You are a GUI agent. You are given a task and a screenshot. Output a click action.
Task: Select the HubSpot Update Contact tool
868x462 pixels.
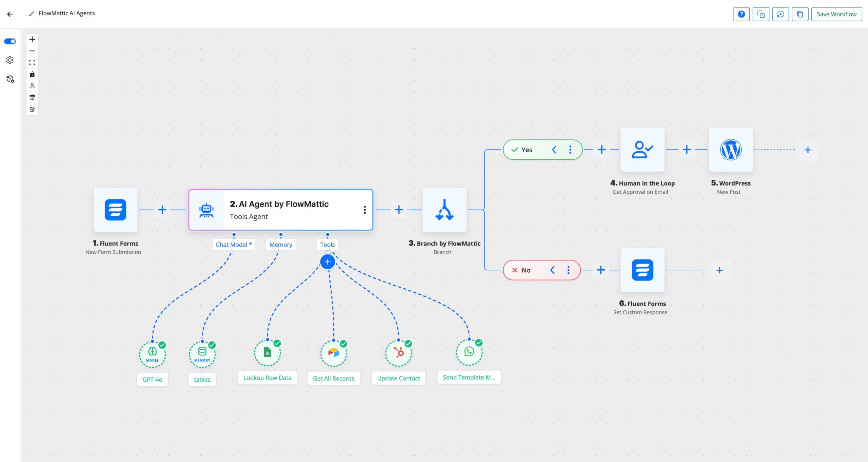pyautogui.click(x=398, y=353)
